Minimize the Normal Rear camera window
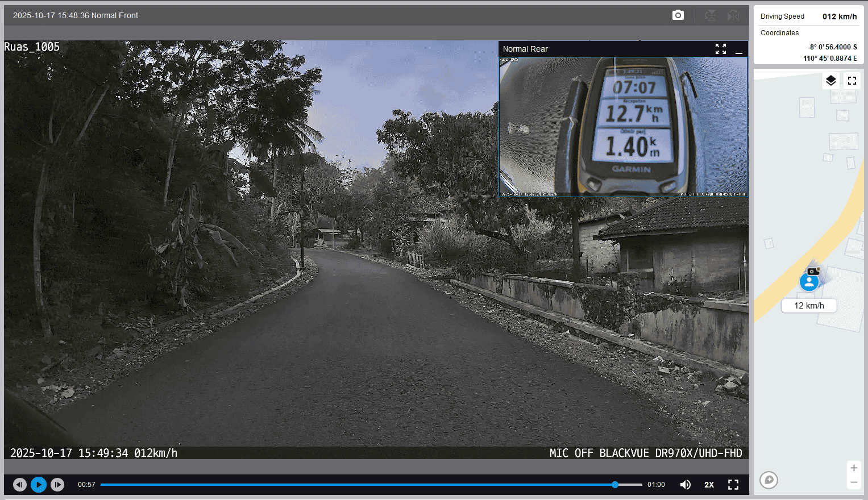 click(738, 49)
